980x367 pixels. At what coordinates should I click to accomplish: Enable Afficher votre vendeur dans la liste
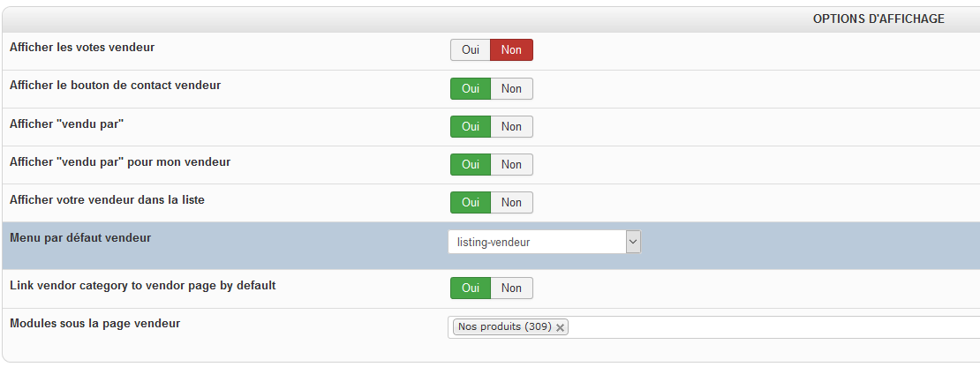(470, 203)
